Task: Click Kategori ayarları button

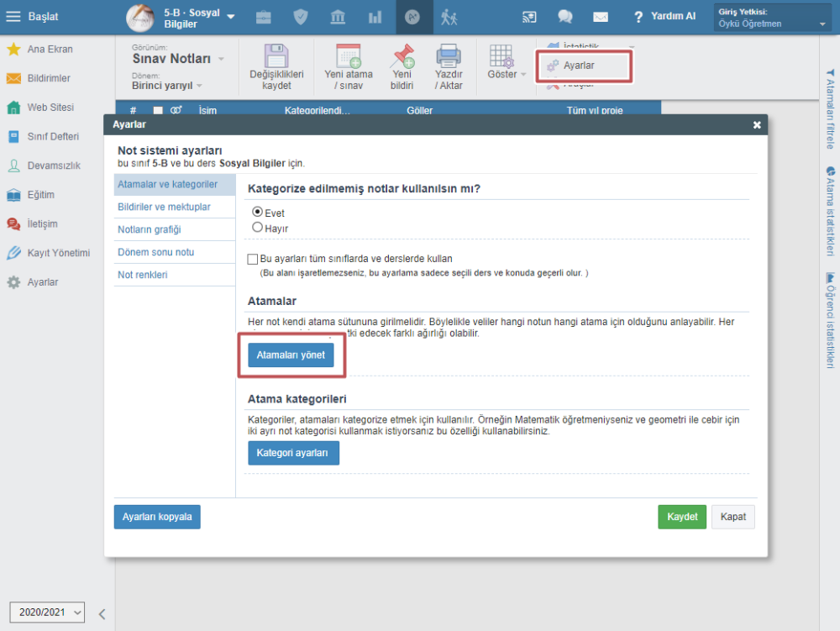Action: coord(293,453)
